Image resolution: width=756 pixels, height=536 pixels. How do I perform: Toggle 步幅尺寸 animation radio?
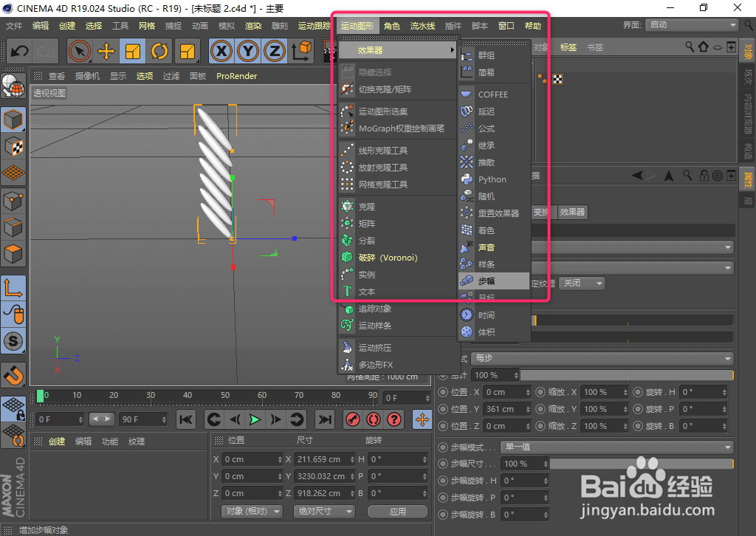443,464
